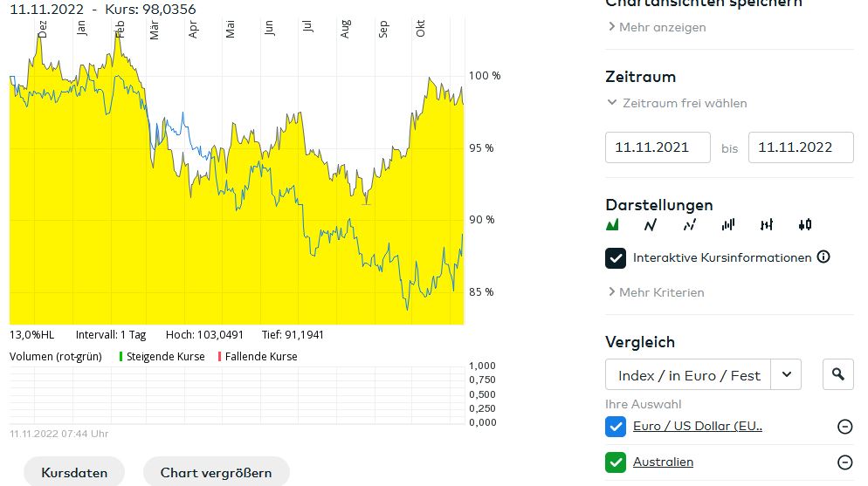Toggle the green Australien checkbox

[x=616, y=462]
